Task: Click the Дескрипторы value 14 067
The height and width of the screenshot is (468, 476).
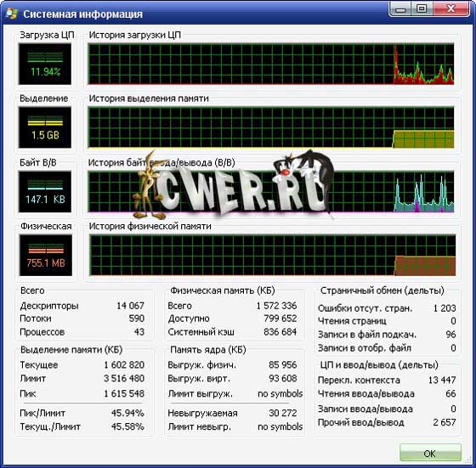Action: (131, 306)
